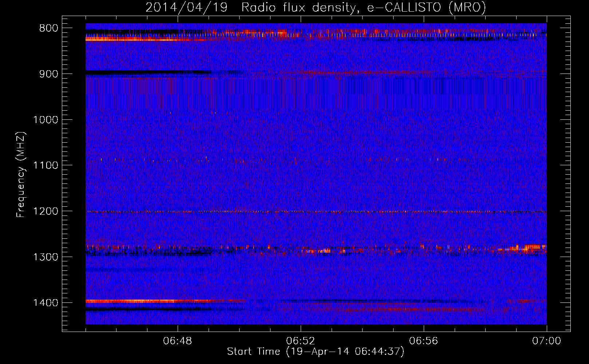Click the 1100 frequency tick label

coord(46,166)
